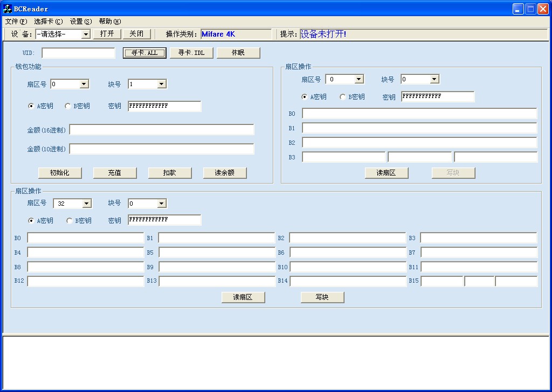Click the B8 field in bottom panel
The width and height of the screenshot is (552, 392).
(x=86, y=267)
